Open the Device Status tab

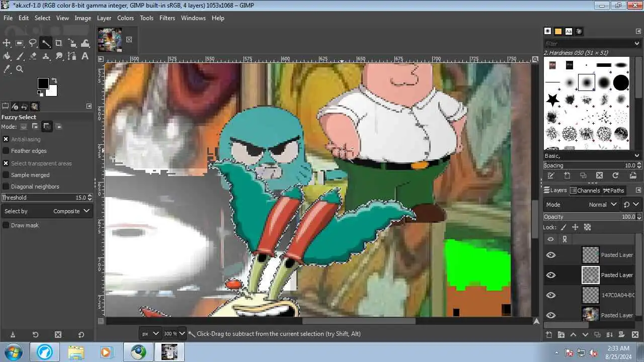(x=15, y=106)
